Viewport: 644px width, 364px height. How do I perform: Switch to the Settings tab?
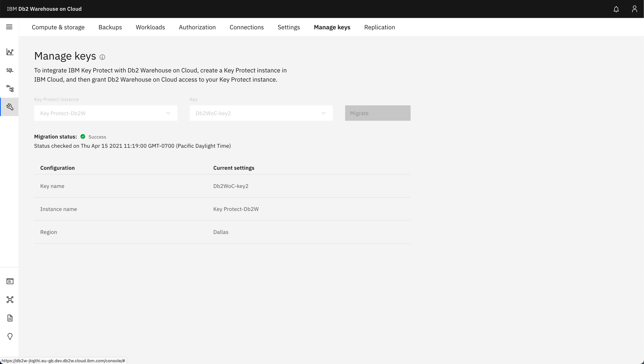(x=289, y=27)
